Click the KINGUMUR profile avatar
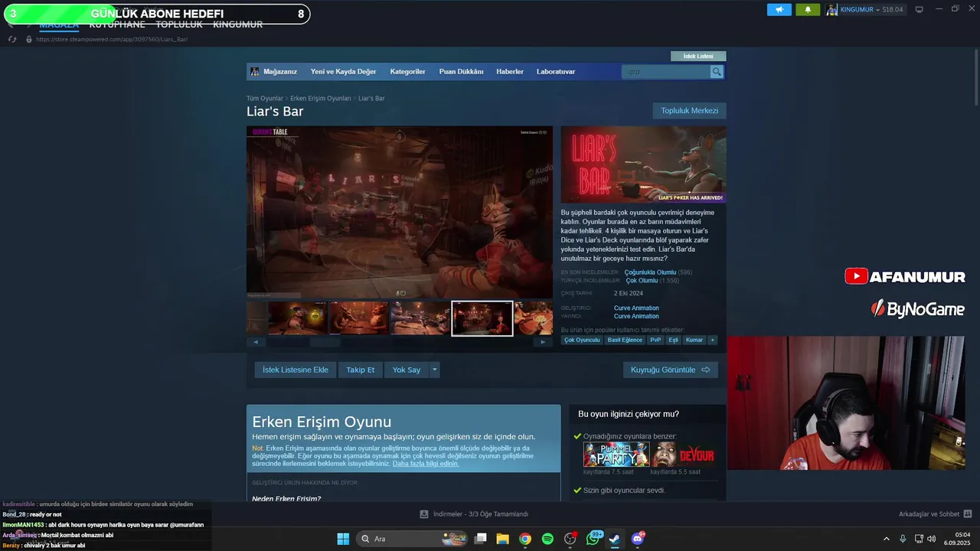Screen dimensions: 980x551 tap(832, 10)
